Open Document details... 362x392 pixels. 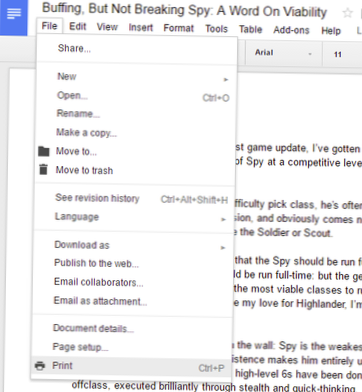pos(132,329)
